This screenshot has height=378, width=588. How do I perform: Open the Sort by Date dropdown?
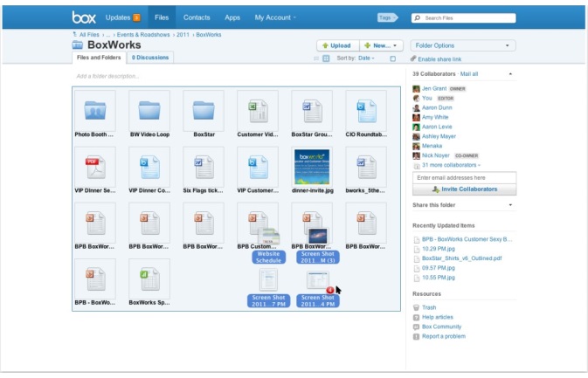click(366, 58)
